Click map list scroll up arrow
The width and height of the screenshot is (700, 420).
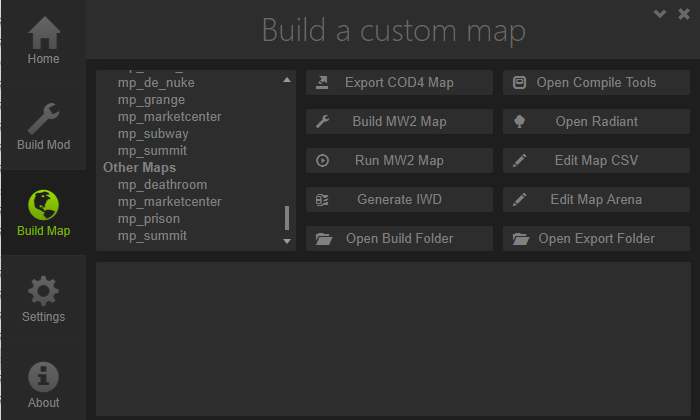(287, 80)
